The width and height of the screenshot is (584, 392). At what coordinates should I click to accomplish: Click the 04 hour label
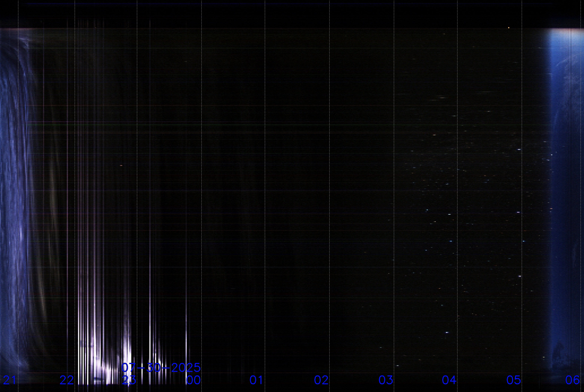click(x=449, y=380)
